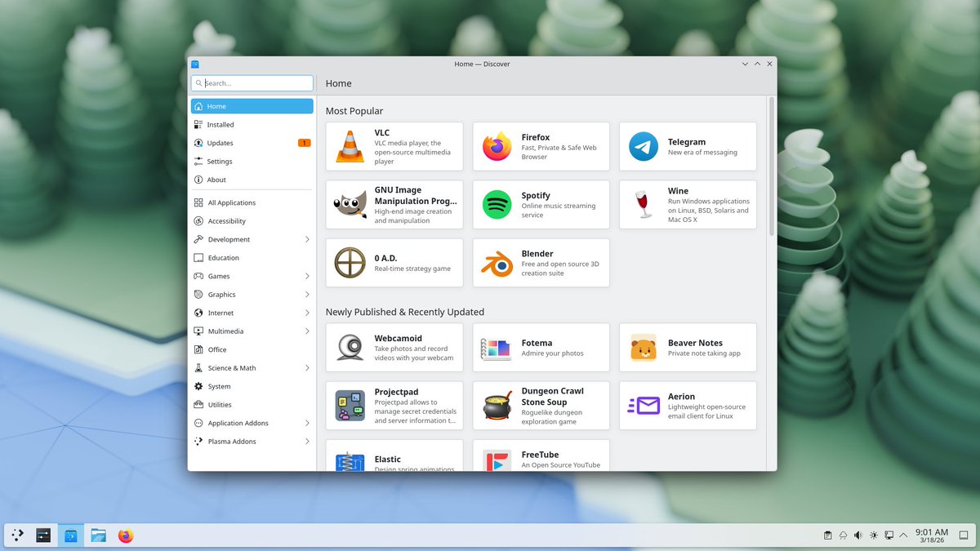The height and width of the screenshot is (551, 980).
Task: Open the VLC app card
Action: pos(394,147)
